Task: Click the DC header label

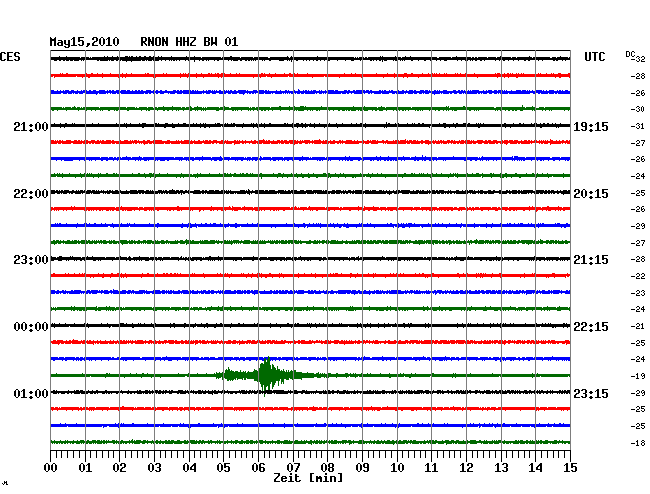Action: coord(630,54)
